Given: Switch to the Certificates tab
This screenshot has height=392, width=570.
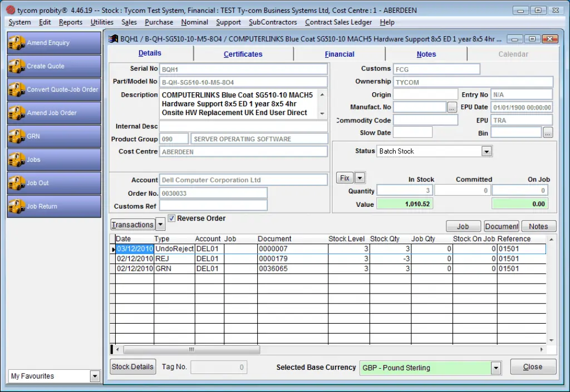Looking at the screenshot, I should [x=243, y=54].
